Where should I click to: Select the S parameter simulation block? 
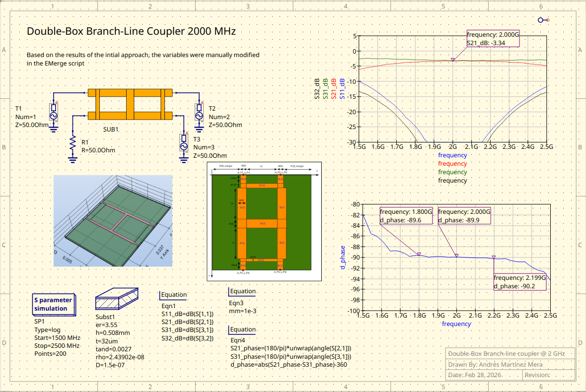(x=53, y=304)
